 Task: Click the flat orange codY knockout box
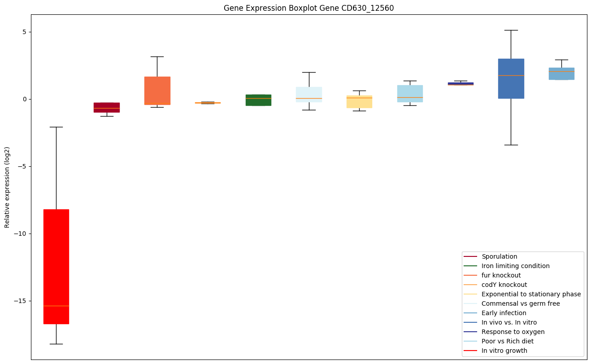click(x=208, y=103)
